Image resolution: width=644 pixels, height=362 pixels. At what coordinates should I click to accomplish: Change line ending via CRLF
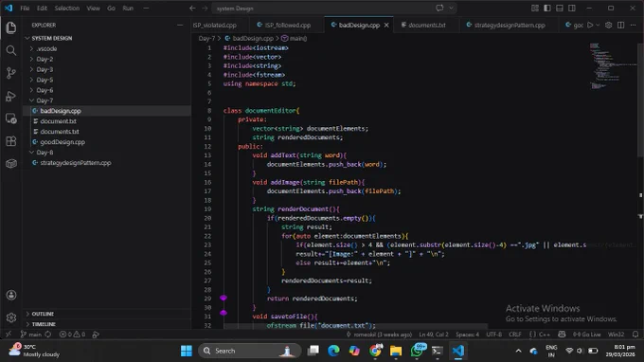[x=514, y=335]
